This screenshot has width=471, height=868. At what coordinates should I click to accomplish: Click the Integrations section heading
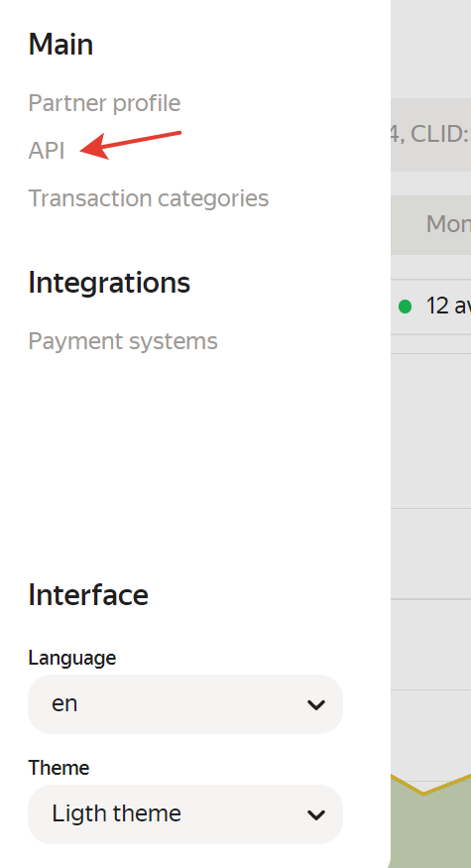coord(109,283)
